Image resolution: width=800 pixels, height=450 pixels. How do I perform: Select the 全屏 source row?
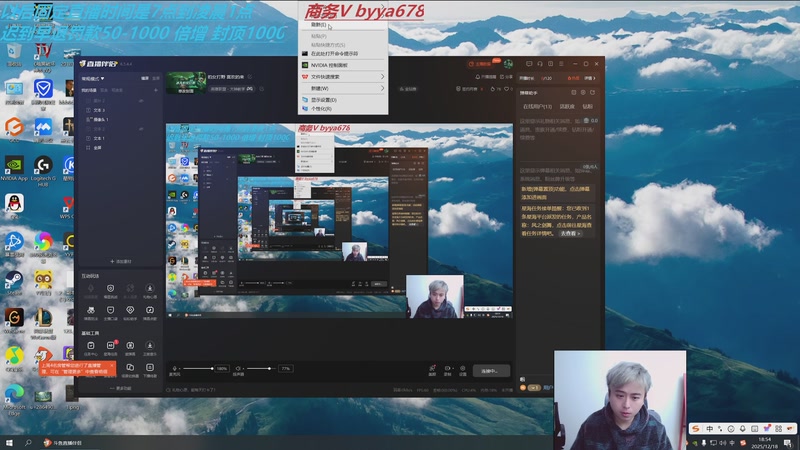tap(120, 147)
